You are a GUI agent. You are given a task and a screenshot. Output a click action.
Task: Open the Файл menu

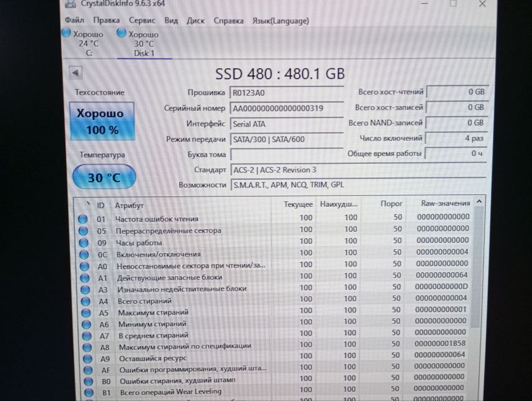(x=74, y=21)
